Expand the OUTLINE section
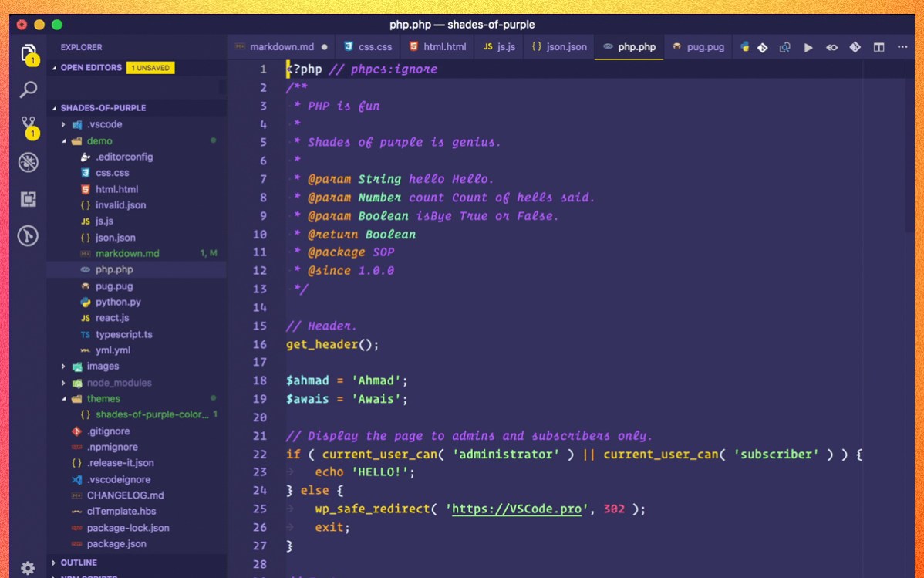This screenshot has height=578, width=924. pyautogui.click(x=55, y=563)
